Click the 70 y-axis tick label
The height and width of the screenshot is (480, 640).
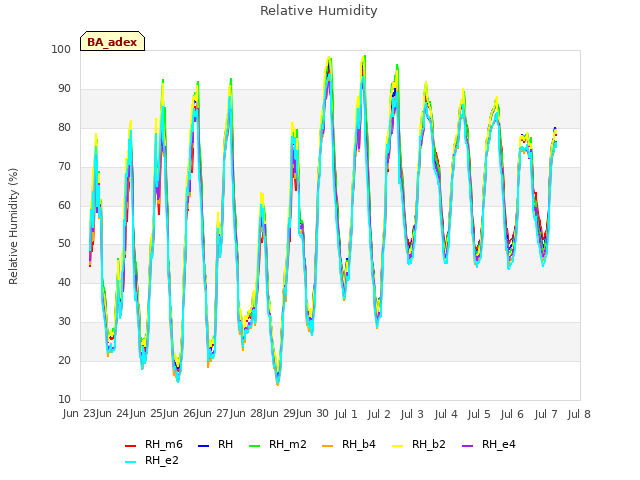pyautogui.click(x=64, y=167)
